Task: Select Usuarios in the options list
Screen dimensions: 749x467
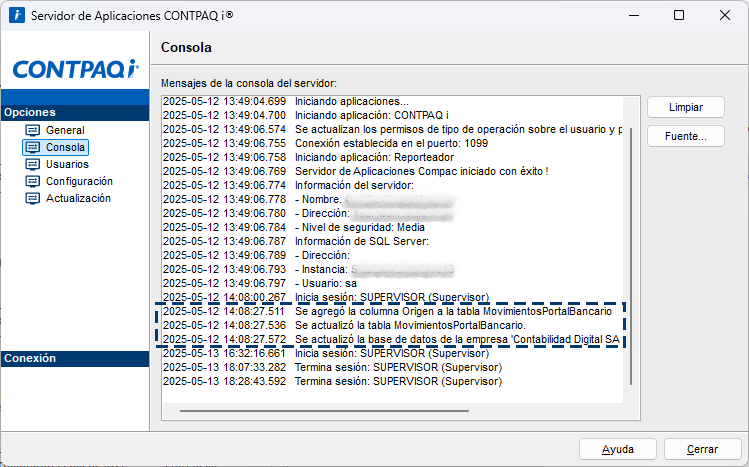Action: 67,164
